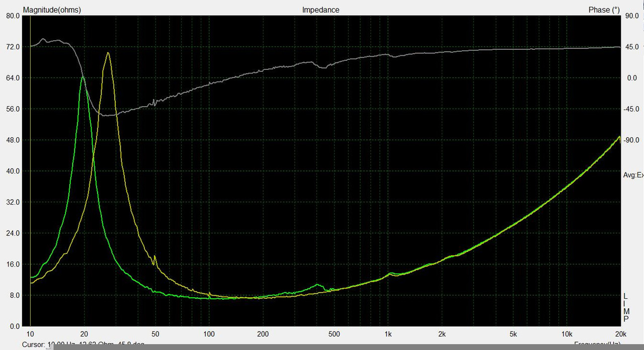Select the 32.0 magnitude axis label
This screenshot has width=644, height=350.
[x=12, y=202]
